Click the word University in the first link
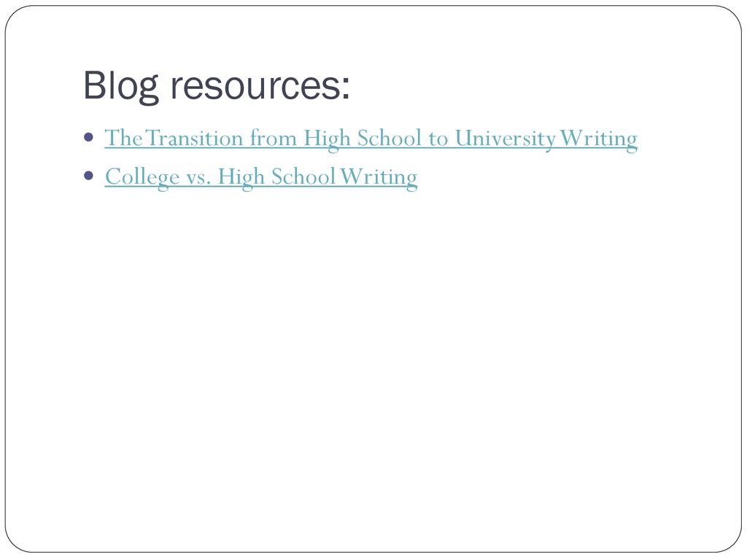Viewport: 747px width, 560px height. coord(506,139)
